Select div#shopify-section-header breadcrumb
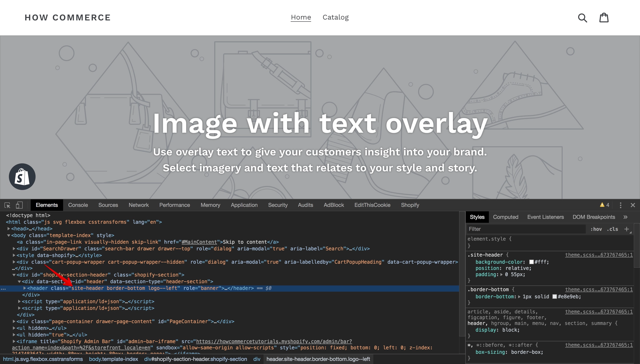Screen dimensions: 640x364 tap(196, 359)
